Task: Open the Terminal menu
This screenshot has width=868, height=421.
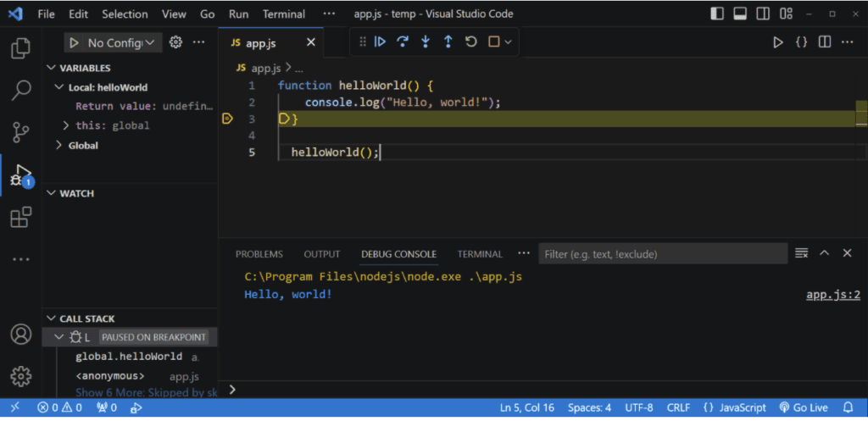Action: coord(283,14)
